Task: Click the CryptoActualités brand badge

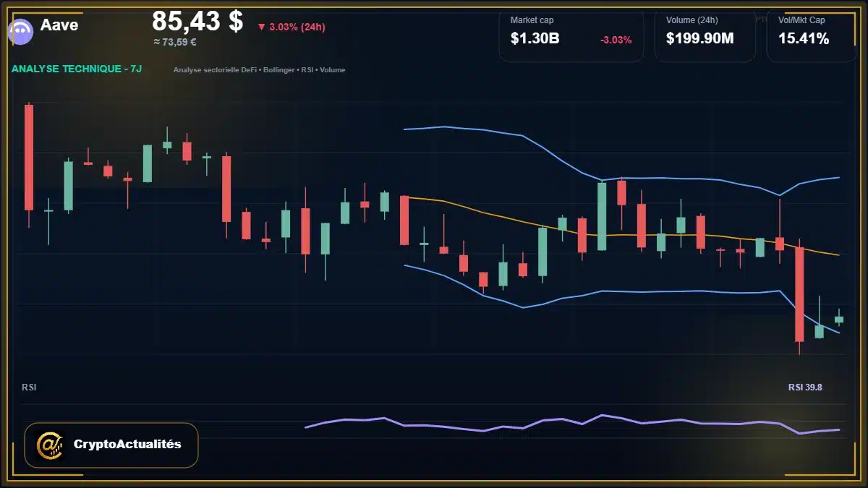Action: 111,445
